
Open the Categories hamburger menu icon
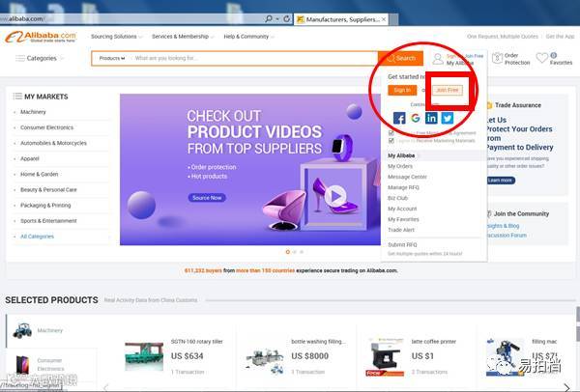[20, 58]
